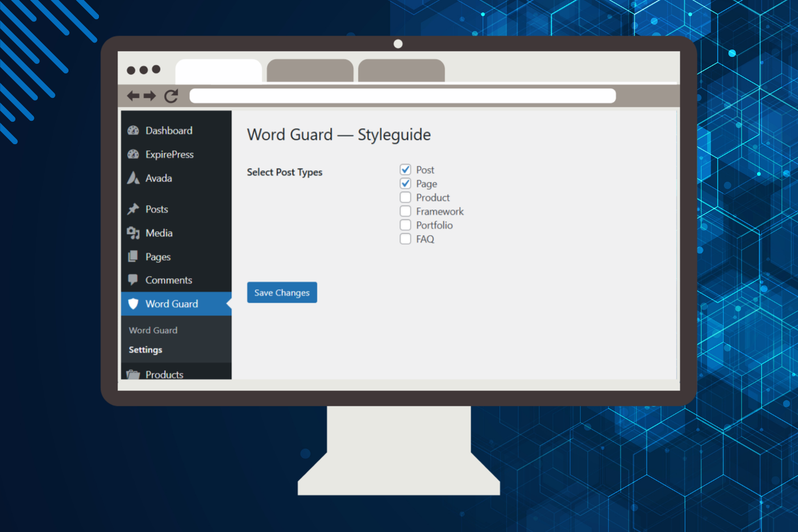This screenshot has height=532, width=798.
Task: Click the Products folder icon
Action: pos(133,375)
